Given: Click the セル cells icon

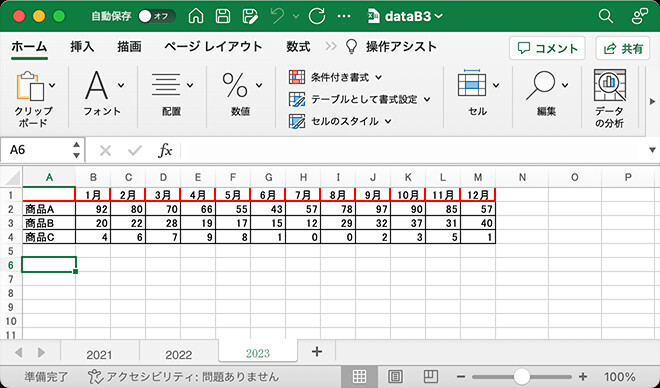Looking at the screenshot, I should click(x=472, y=84).
